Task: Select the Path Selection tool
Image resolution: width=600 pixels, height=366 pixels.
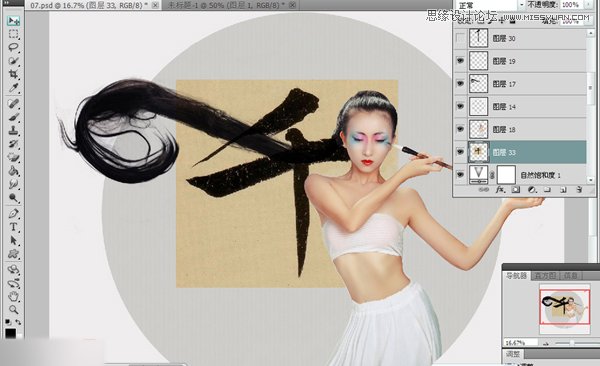Action: pos(14,240)
